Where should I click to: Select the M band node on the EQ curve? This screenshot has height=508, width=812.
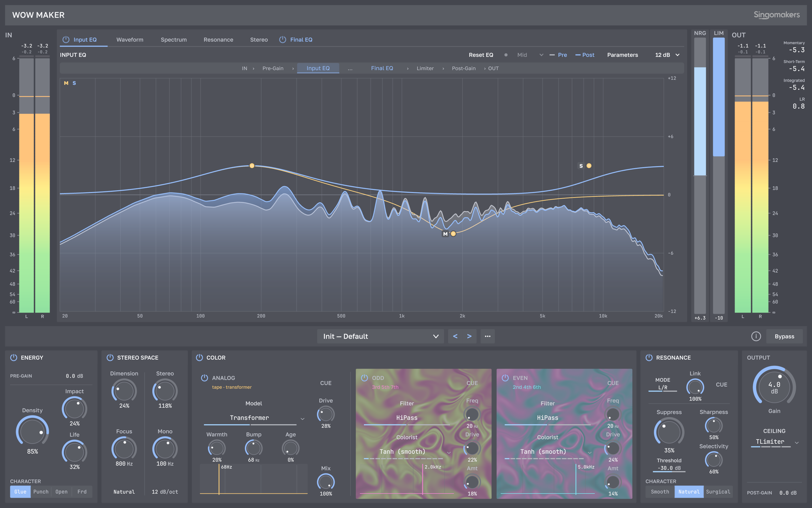point(453,233)
